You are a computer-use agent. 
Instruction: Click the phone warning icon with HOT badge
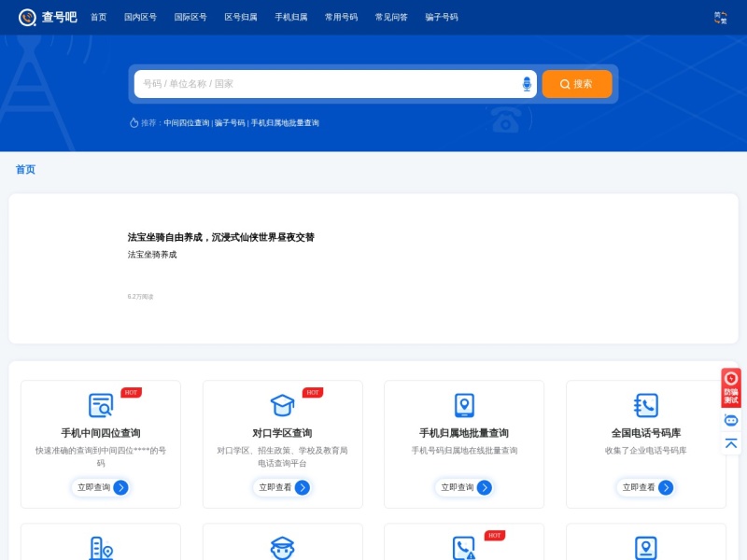coord(464,548)
